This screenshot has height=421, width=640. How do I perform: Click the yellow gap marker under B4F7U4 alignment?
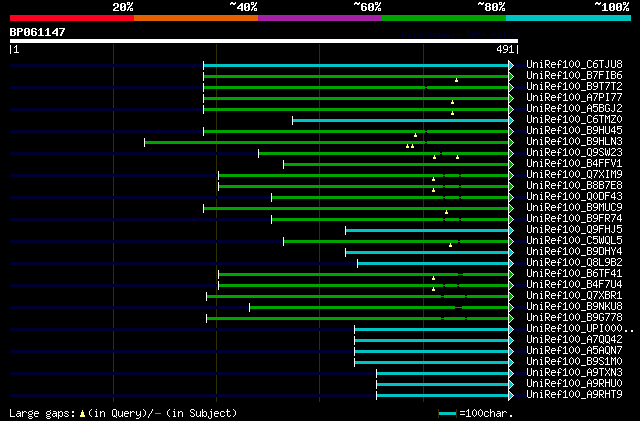[433, 290]
